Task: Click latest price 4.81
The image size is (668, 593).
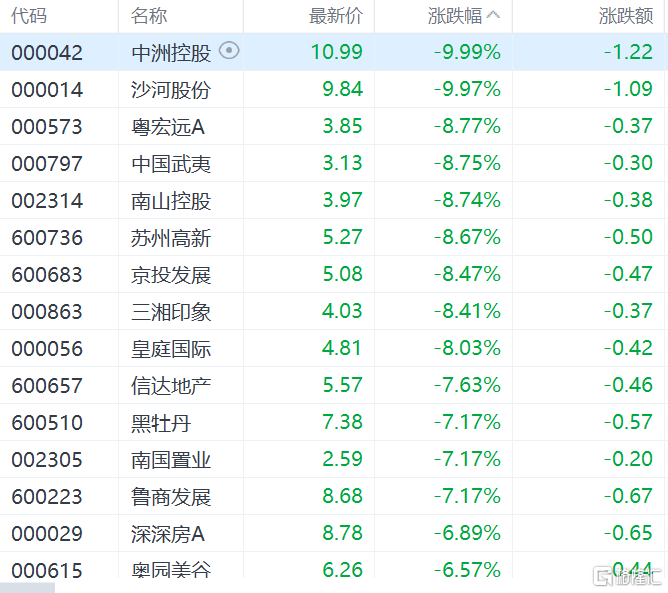Action: pos(341,348)
